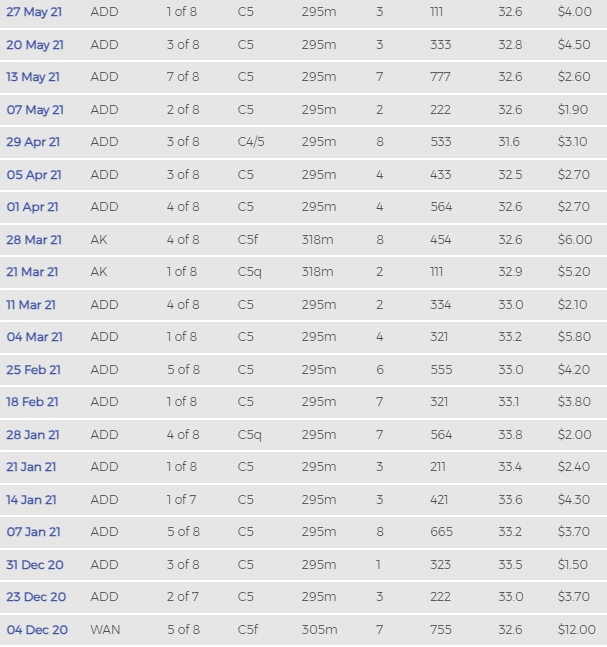Open the 27 May 21 race link

pyautogui.click(x=34, y=12)
